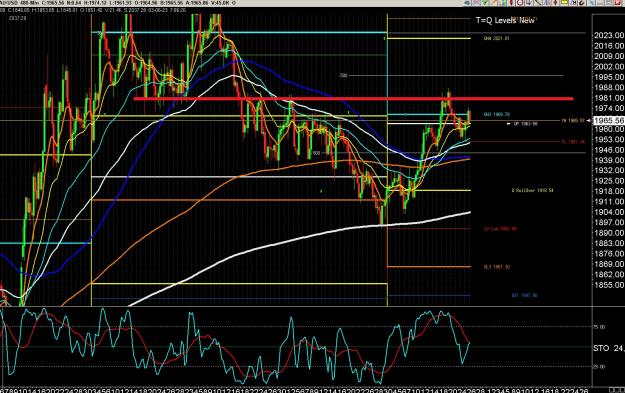Click the orange pencil toolbar icon
Screen dimensions: 625x393
point(493,2)
